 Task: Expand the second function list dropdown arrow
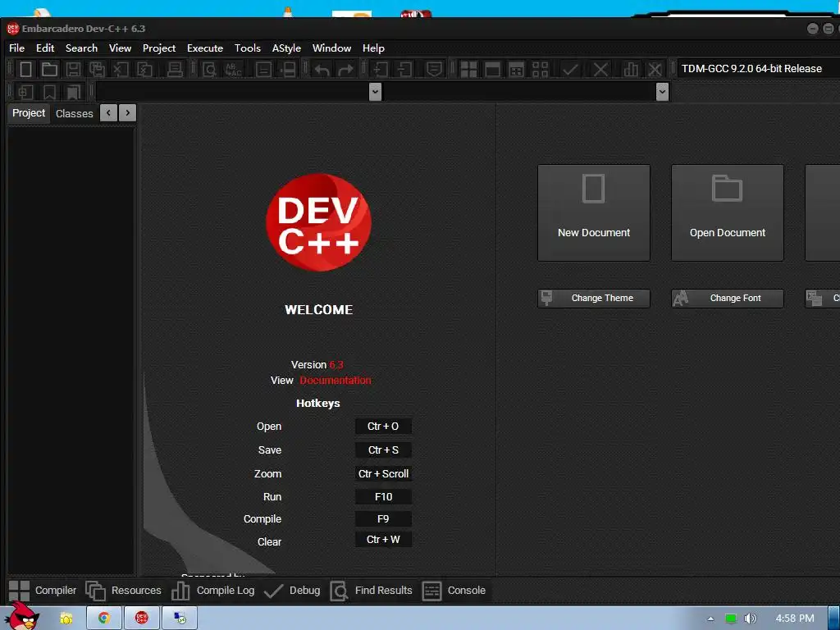(x=662, y=92)
